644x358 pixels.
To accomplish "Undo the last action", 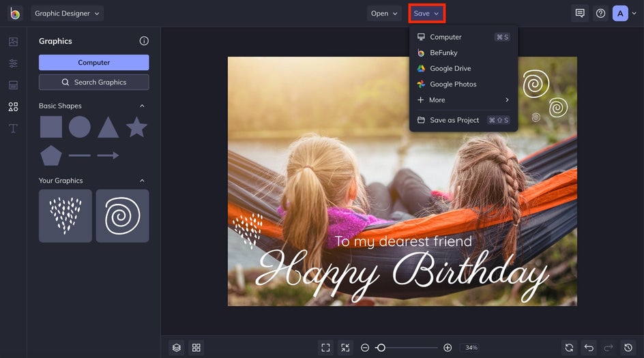I will (589, 348).
